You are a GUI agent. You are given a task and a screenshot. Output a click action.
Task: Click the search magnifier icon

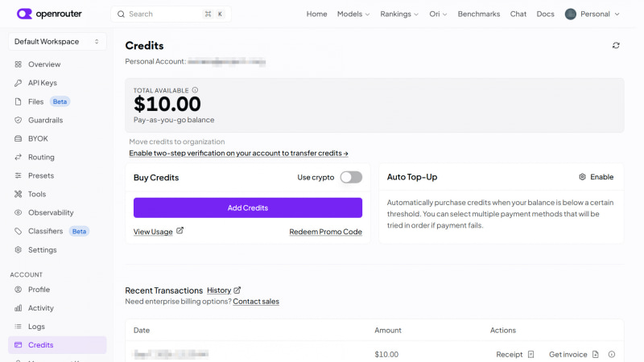click(121, 14)
